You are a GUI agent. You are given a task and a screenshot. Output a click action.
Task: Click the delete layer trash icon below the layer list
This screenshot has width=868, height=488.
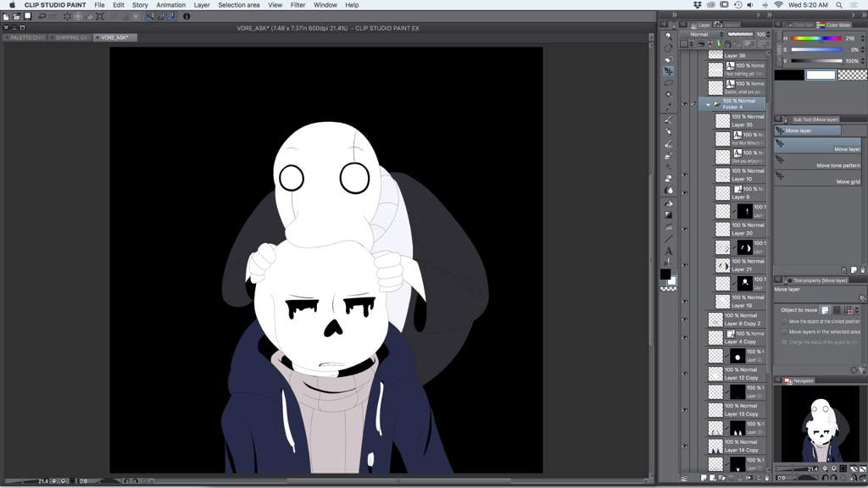(766, 478)
